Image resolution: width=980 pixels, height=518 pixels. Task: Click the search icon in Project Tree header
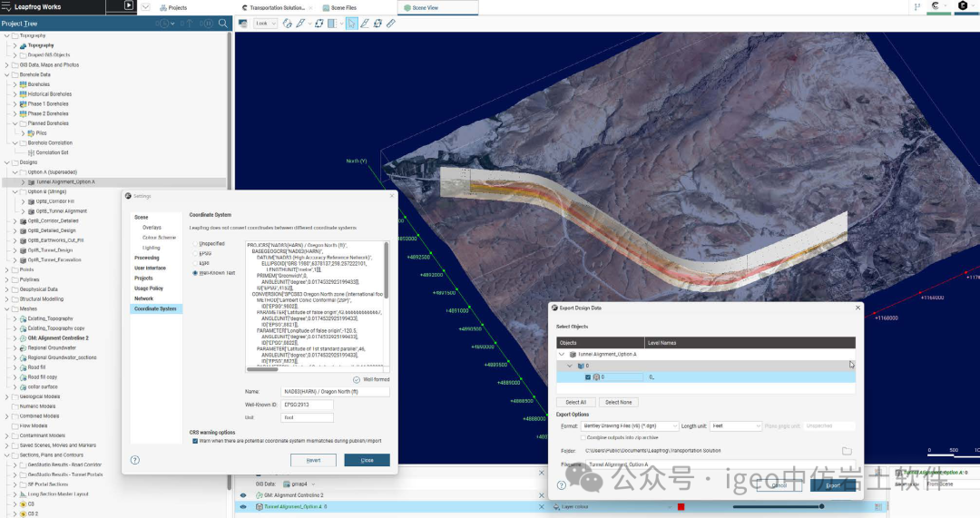tap(221, 24)
